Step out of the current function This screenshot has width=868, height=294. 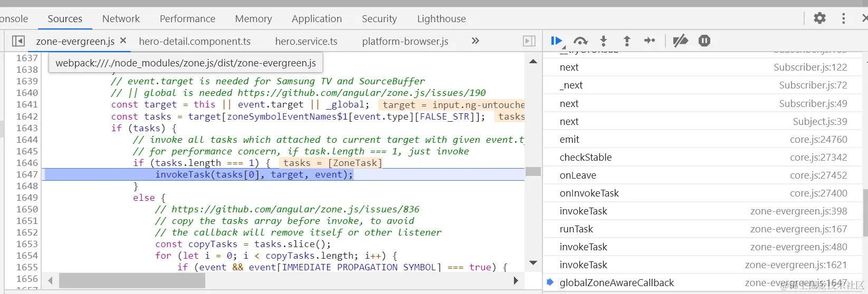(x=627, y=41)
